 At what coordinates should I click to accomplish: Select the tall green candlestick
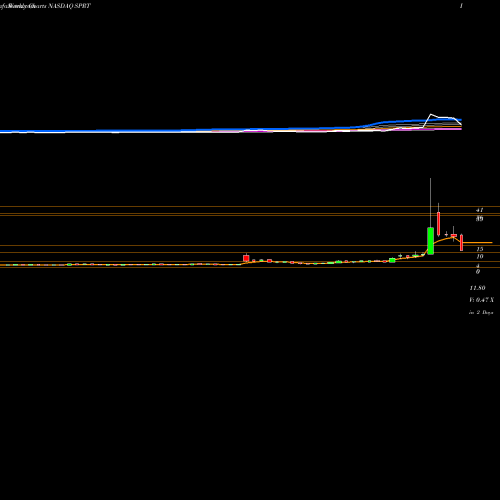430,241
